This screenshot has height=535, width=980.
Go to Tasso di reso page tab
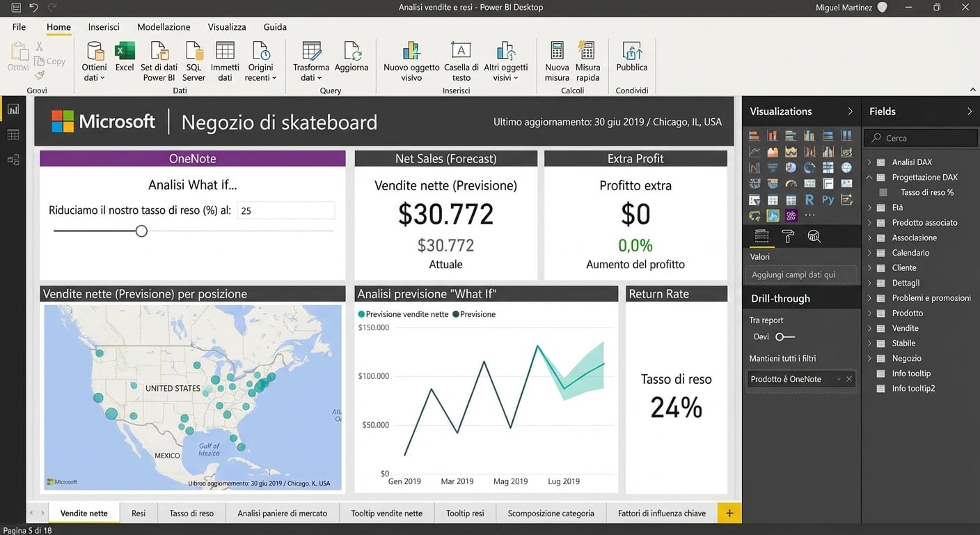pyautogui.click(x=191, y=513)
